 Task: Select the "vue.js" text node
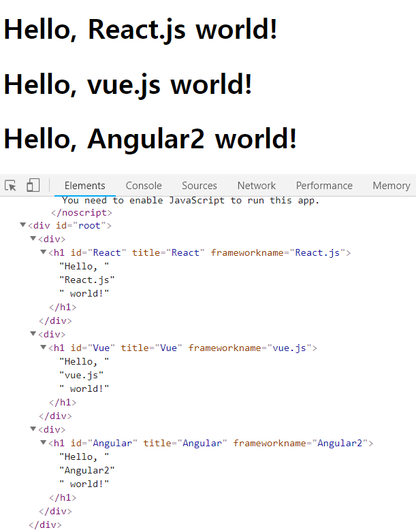click(82, 376)
